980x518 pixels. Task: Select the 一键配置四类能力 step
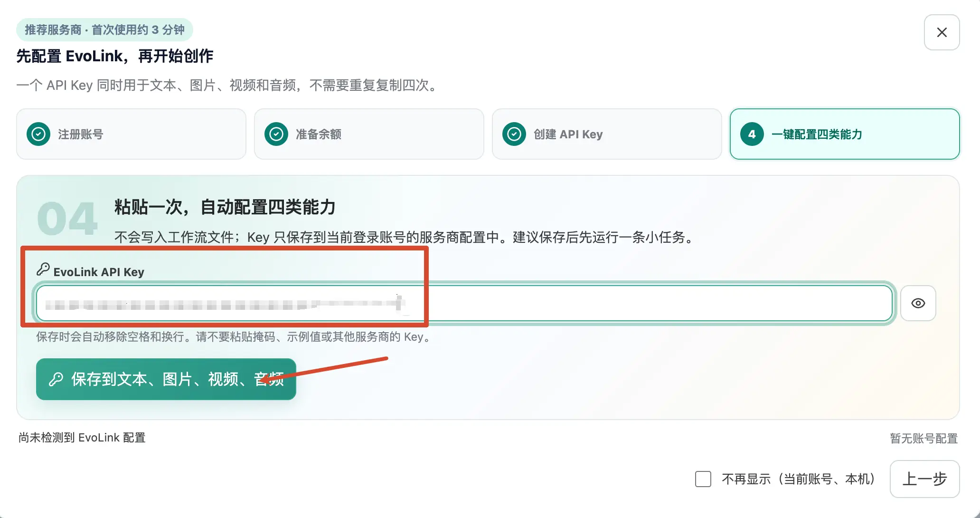845,134
